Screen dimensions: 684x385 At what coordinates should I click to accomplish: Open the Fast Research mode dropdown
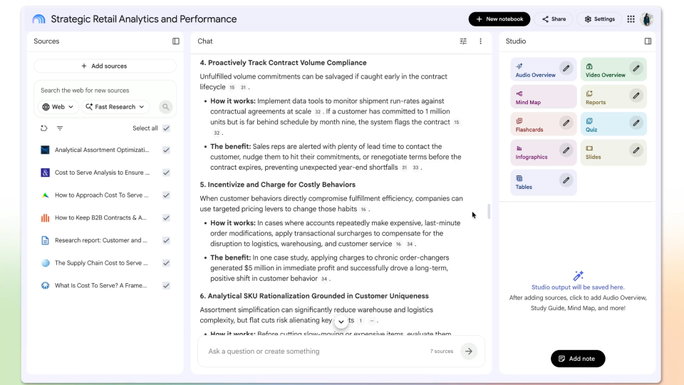[115, 107]
